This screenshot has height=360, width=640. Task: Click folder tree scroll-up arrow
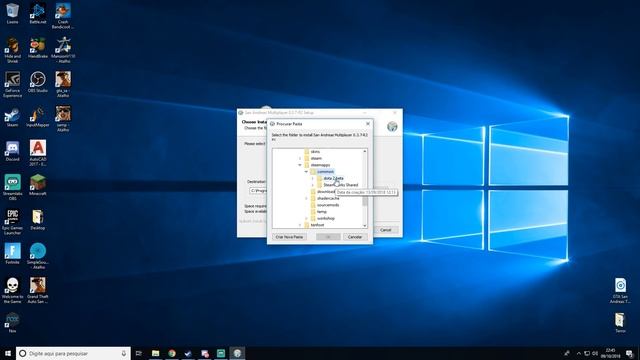(364, 151)
